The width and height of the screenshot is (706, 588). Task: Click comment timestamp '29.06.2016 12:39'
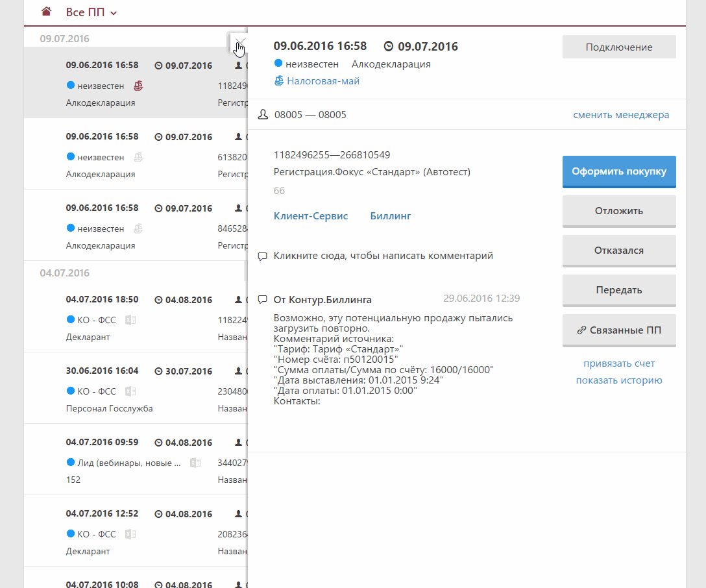pos(481,298)
